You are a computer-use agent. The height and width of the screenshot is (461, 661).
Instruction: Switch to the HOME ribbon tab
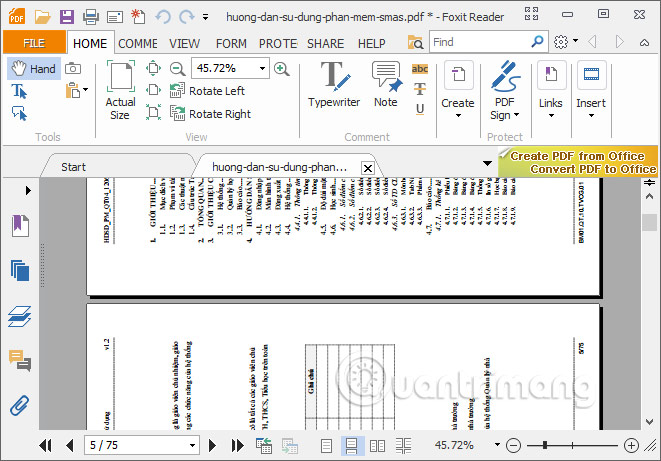click(90, 43)
